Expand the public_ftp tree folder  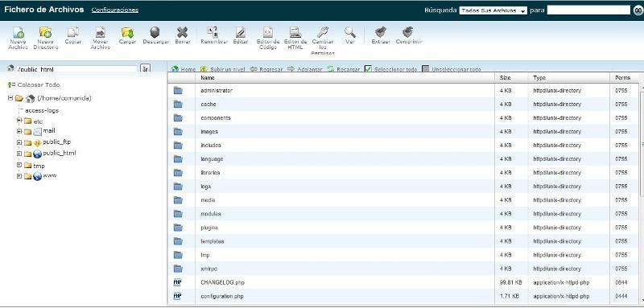[x=19, y=142]
